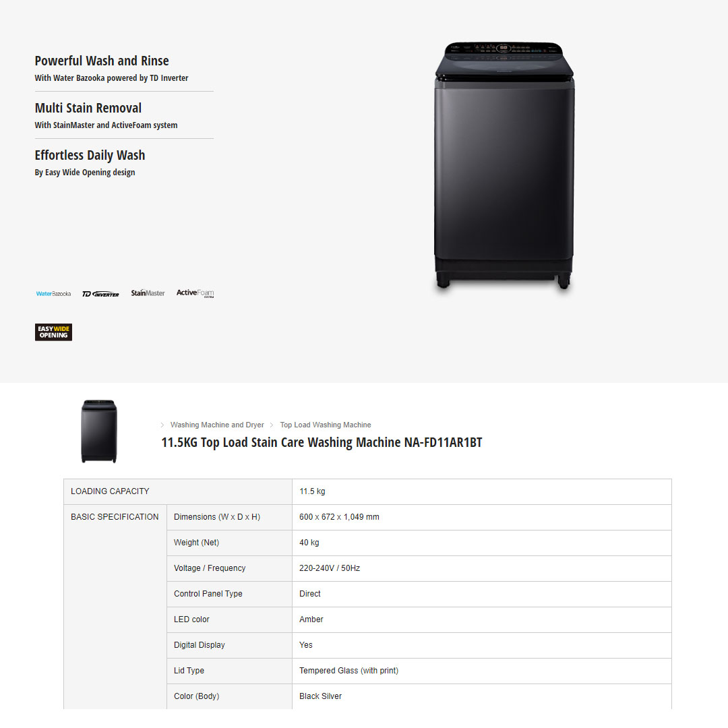
Task: Click the Multi Stain Removal feature heading
Action: (x=88, y=109)
